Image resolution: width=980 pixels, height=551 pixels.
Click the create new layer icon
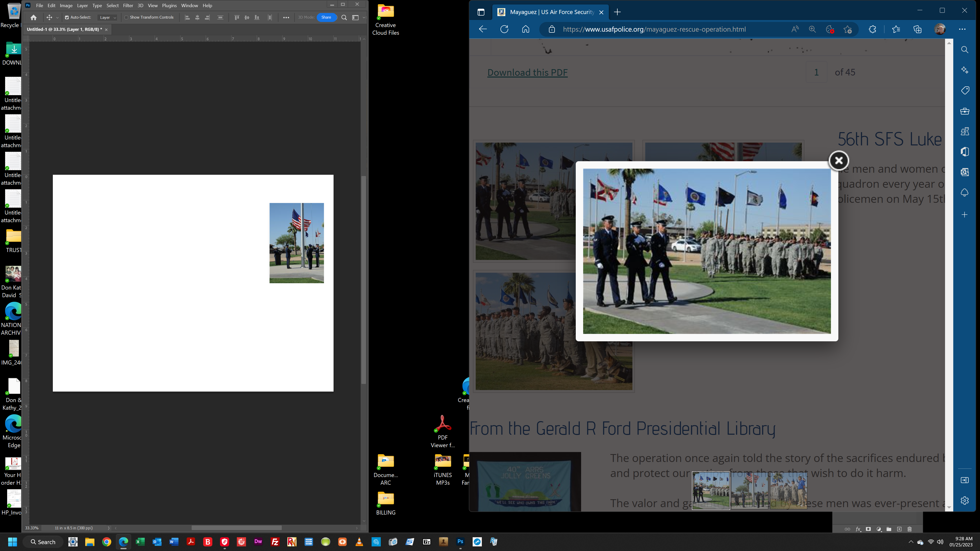(899, 529)
